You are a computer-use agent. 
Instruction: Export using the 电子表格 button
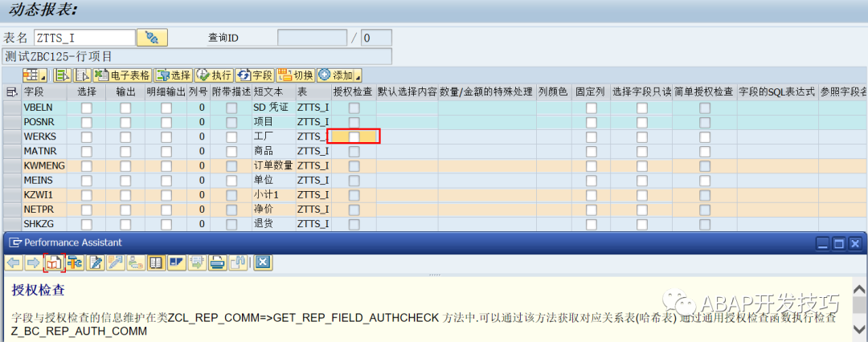point(122,75)
